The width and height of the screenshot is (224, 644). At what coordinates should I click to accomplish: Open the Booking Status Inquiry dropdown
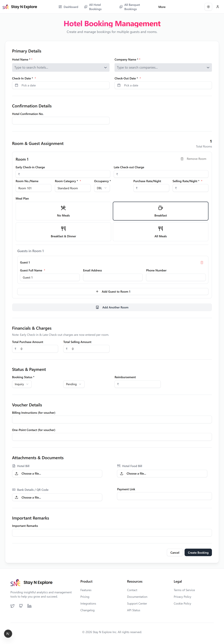(x=22, y=384)
